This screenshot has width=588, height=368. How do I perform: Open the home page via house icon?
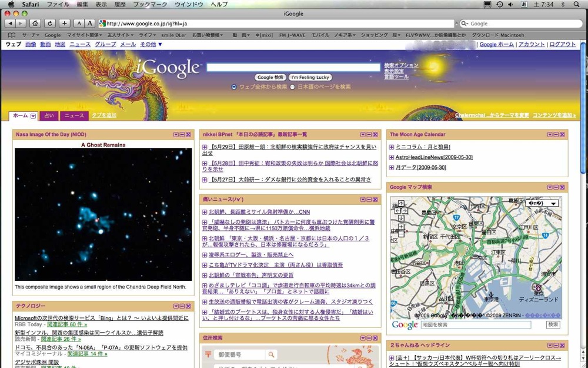click(35, 24)
